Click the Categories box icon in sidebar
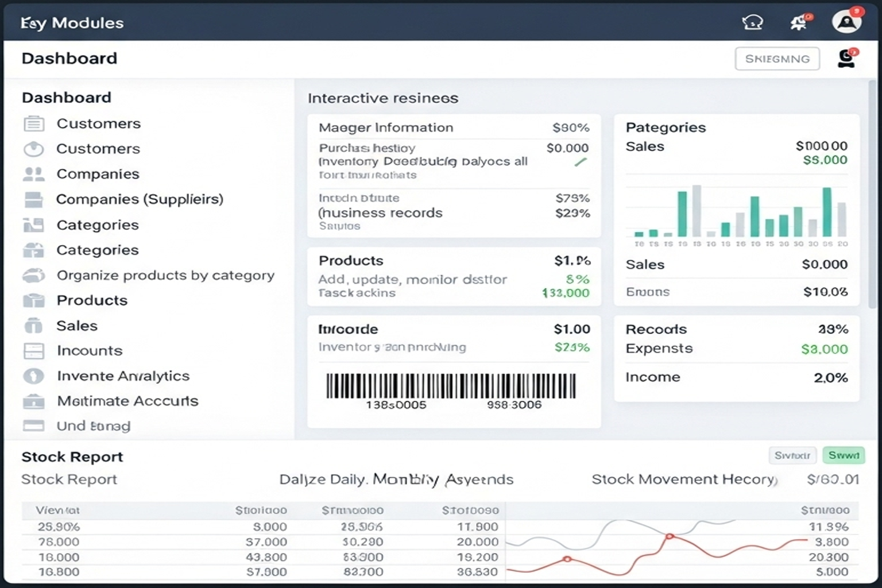882x588 pixels. click(34, 250)
